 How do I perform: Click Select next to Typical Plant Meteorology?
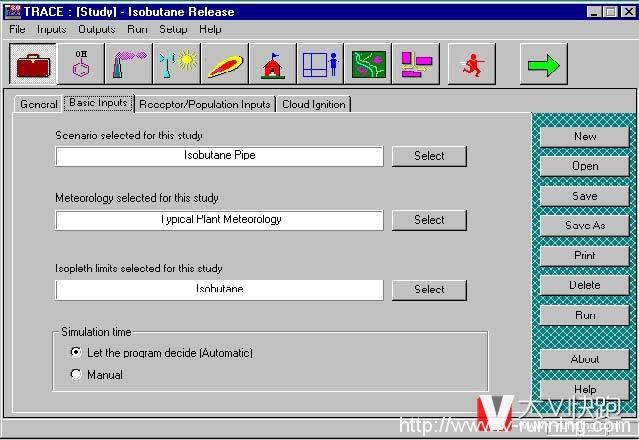pos(429,220)
